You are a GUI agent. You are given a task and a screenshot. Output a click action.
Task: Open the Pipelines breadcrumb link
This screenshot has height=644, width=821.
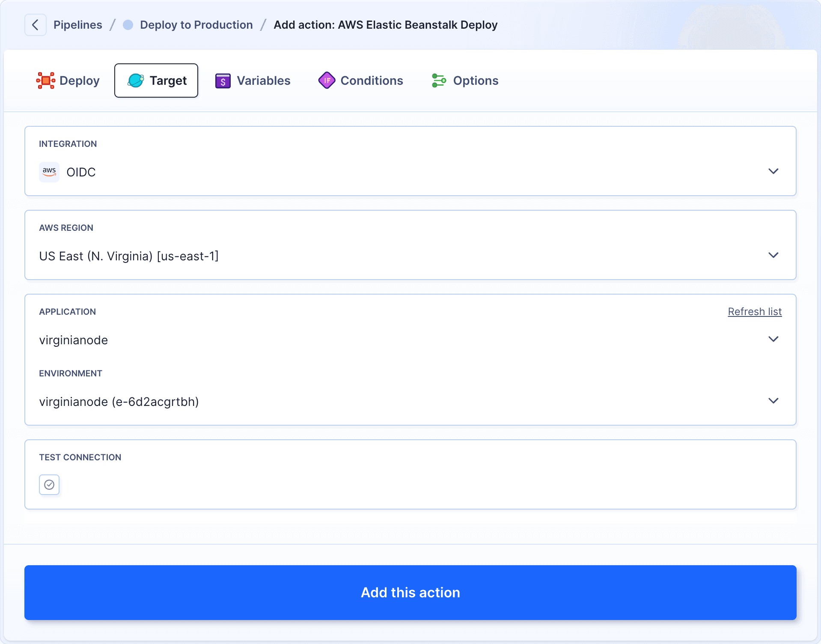77,24
